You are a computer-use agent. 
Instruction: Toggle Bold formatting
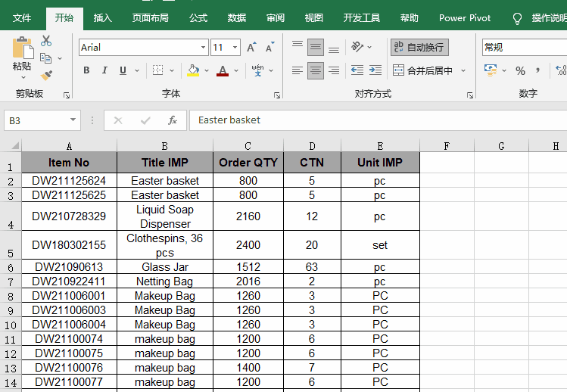(86, 70)
